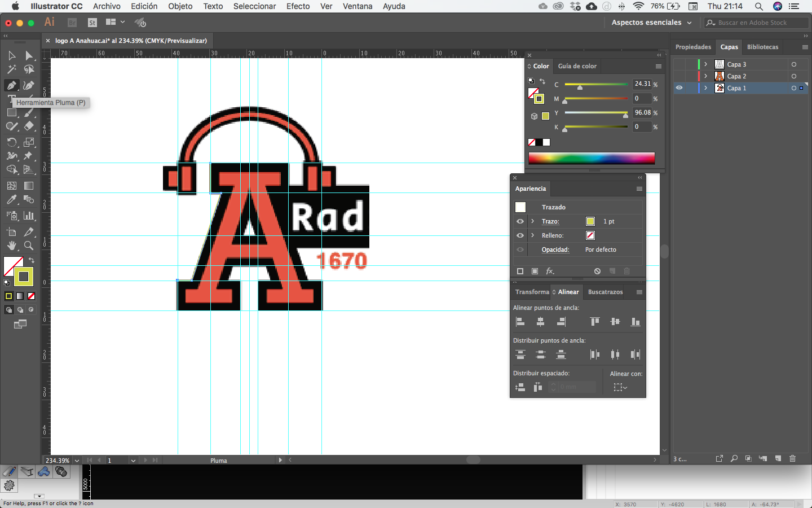Select the Zoom magnifier tool
This screenshot has width=812, height=508.
pyautogui.click(x=29, y=246)
